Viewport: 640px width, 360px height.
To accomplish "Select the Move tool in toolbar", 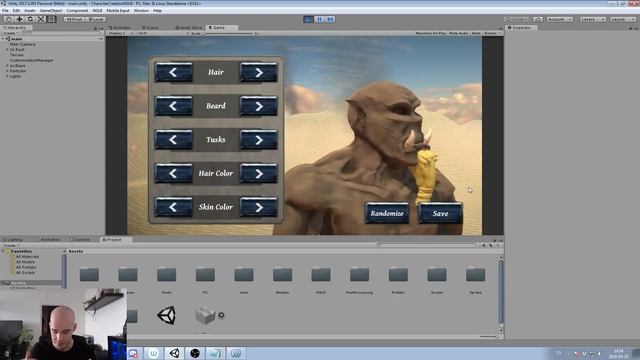I will [x=19, y=19].
